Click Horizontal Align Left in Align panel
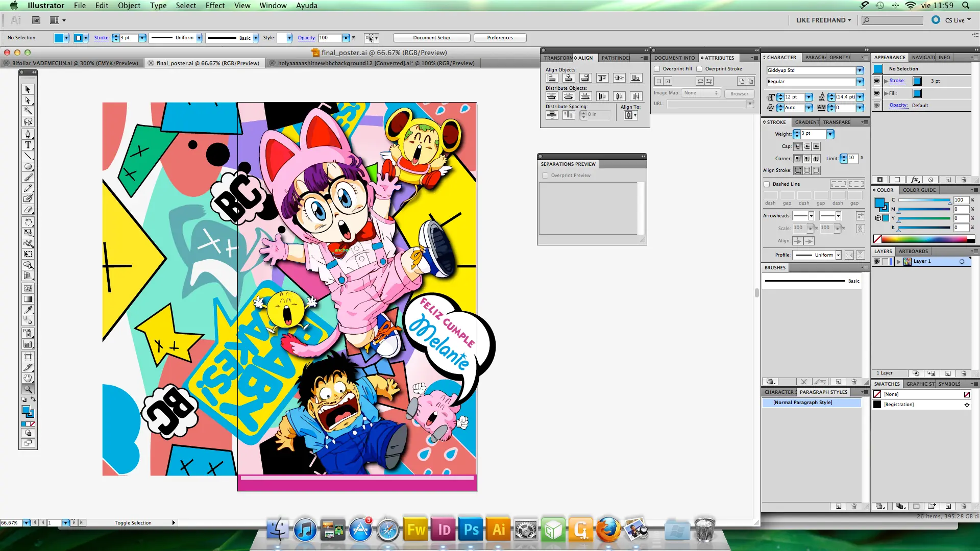980x551 pixels. coord(552,78)
